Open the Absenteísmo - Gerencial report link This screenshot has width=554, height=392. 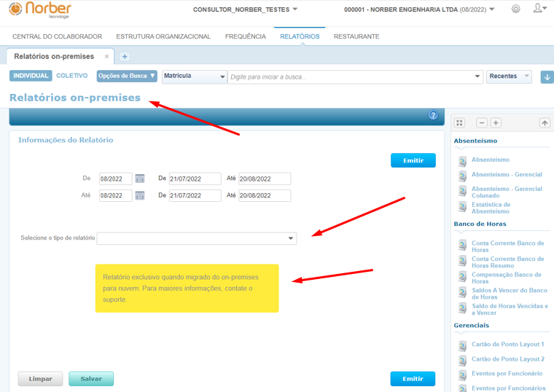(506, 174)
